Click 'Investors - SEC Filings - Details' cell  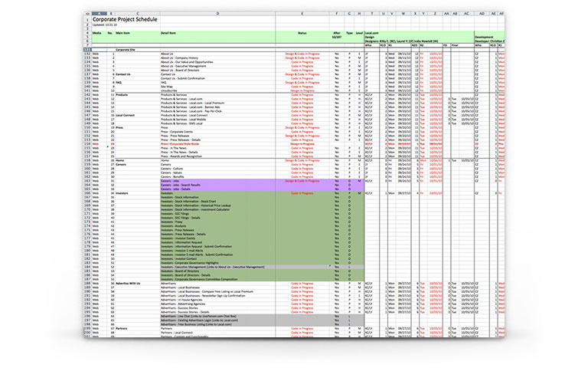click(x=181, y=218)
